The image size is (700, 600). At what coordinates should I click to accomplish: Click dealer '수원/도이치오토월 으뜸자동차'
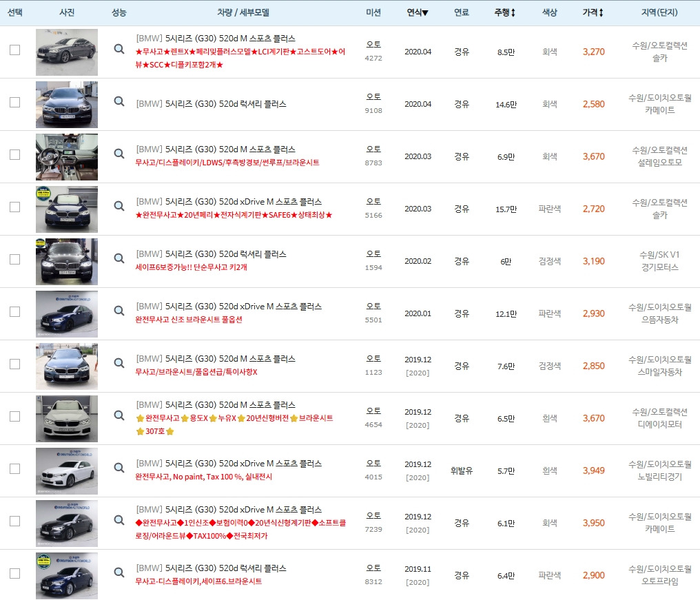659,313
